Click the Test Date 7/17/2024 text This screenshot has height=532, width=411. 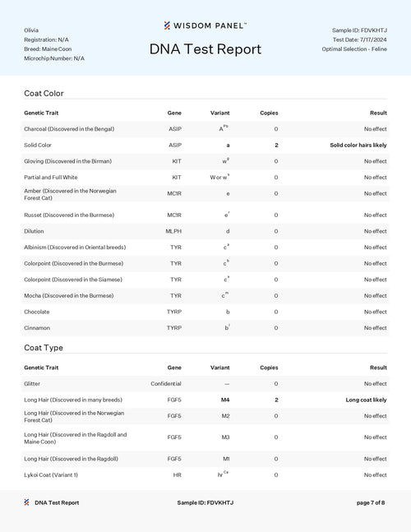coord(359,39)
